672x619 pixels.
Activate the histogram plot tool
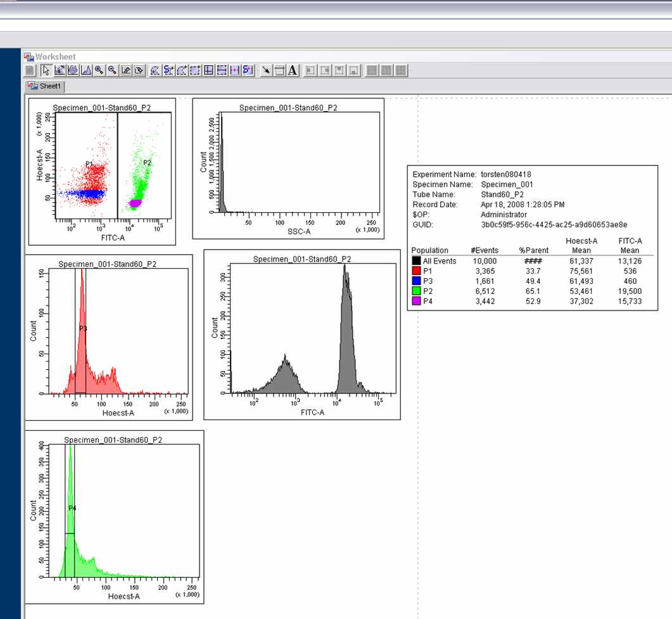click(x=86, y=70)
